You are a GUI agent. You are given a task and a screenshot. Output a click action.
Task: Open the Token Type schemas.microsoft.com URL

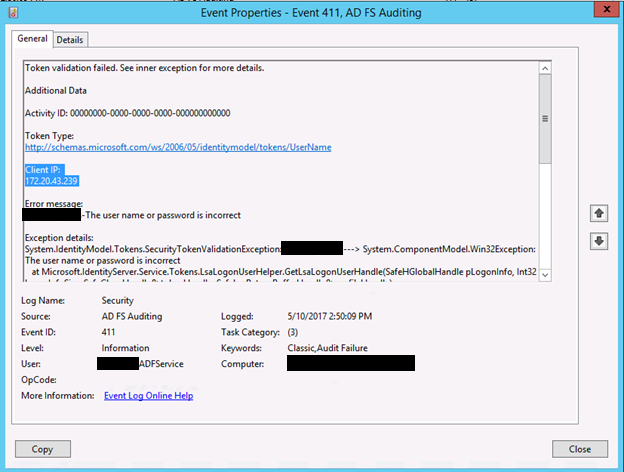pyautogui.click(x=178, y=147)
